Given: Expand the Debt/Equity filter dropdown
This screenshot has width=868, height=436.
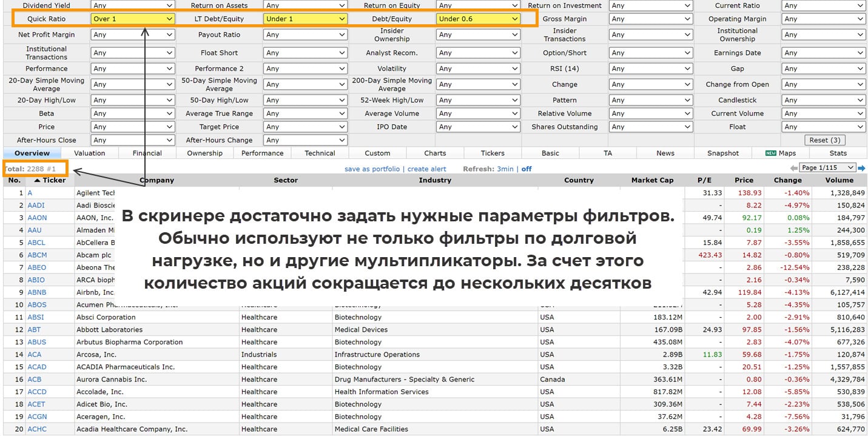Looking at the screenshot, I should 479,19.
